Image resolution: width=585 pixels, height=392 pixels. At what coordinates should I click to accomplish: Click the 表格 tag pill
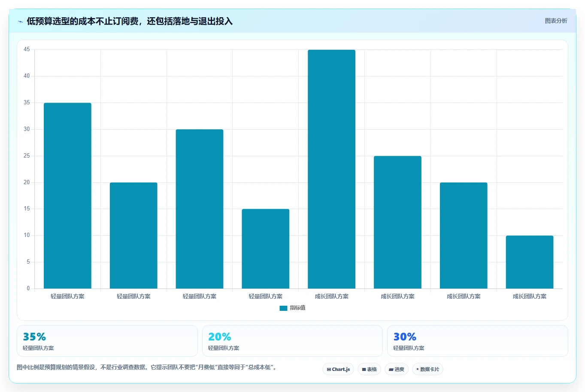pos(369,369)
